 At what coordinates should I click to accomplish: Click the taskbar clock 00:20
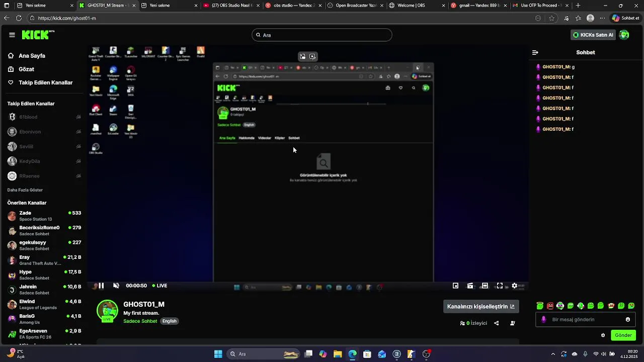coord(629,354)
